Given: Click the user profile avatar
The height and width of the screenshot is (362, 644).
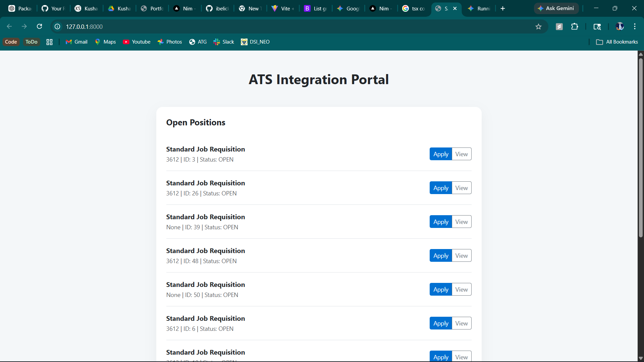Looking at the screenshot, I should 620,26.
